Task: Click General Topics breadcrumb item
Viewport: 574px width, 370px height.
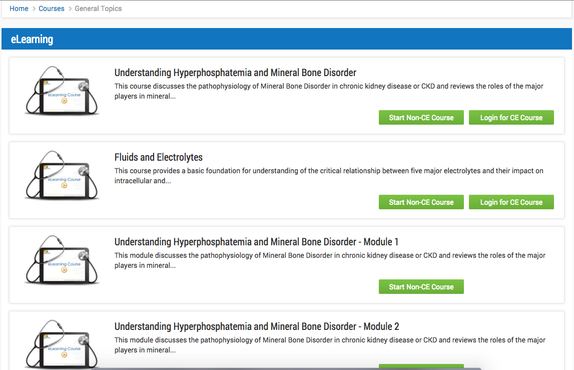Action: coord(98,8)
